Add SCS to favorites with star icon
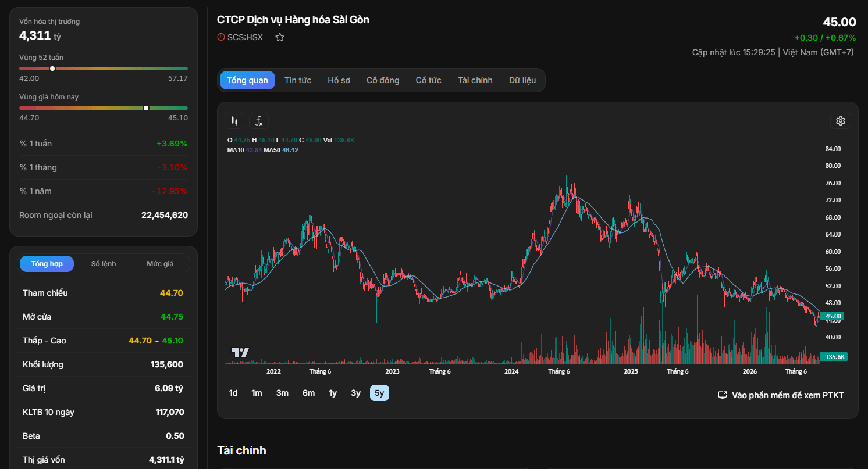The image size is (868, 469). 280,37
